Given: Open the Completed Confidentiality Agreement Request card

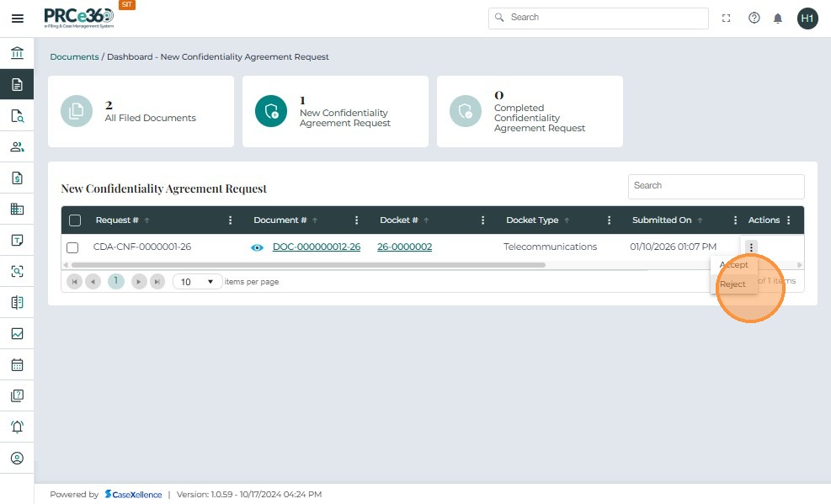Looking at the screenshot, I should point(530,111).
